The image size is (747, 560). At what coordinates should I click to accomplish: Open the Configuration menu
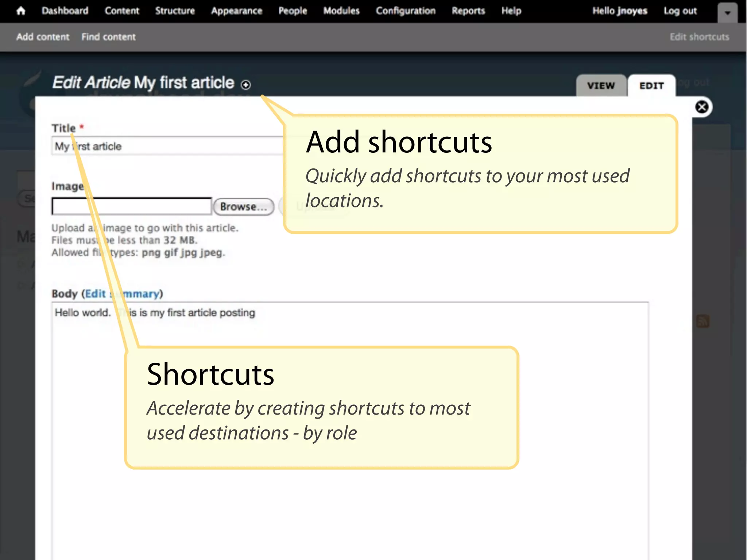coord(406,11)
